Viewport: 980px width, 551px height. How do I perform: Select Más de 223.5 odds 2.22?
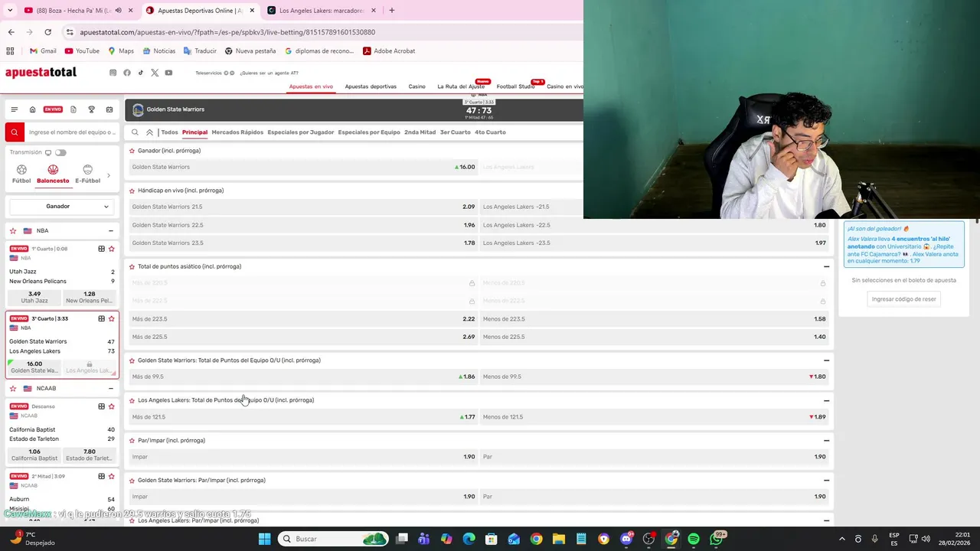click(303, 319)
